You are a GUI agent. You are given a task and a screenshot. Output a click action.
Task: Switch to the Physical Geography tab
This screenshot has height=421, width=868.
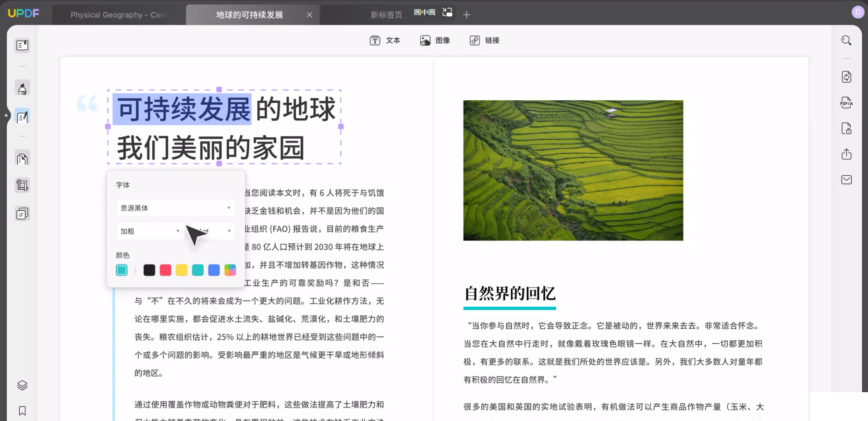(x=118, y=15)
